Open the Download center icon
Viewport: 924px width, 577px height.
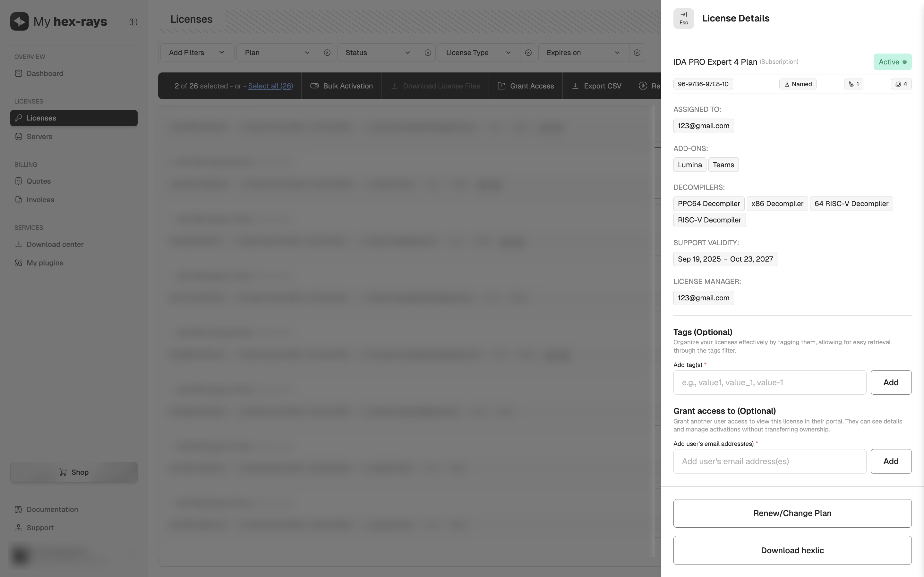pyautogui.click(x=19, y=244)
